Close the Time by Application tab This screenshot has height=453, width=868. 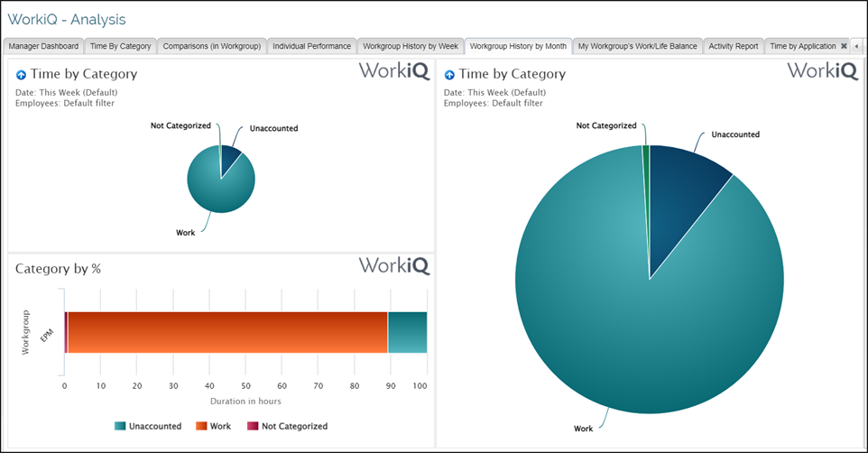tap(844, 46)
